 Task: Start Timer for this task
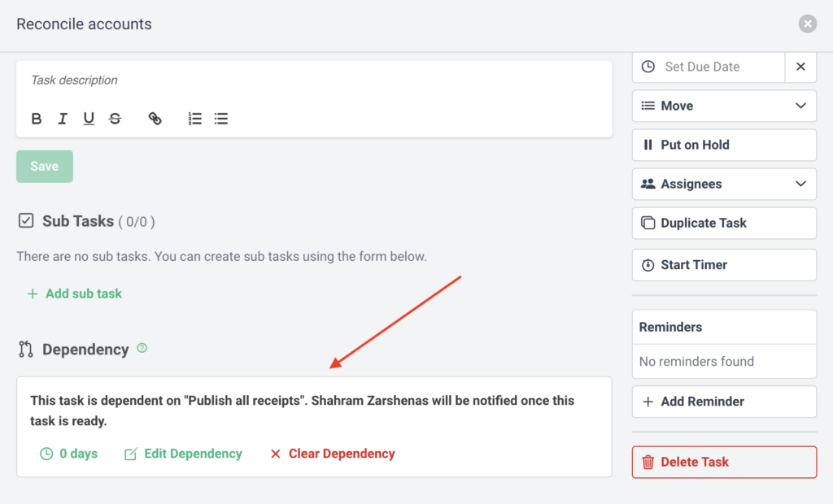(724, 265)
